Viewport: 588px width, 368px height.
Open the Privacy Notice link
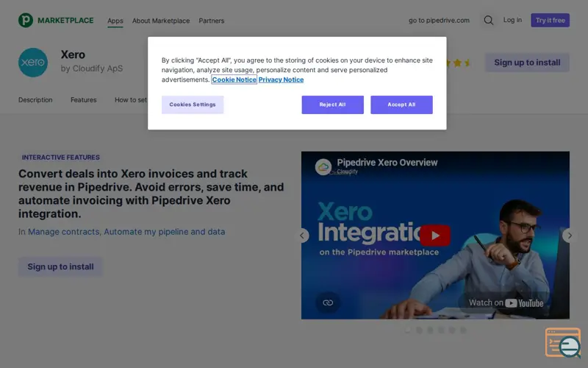pyautogui.click(x=281, y=79)
